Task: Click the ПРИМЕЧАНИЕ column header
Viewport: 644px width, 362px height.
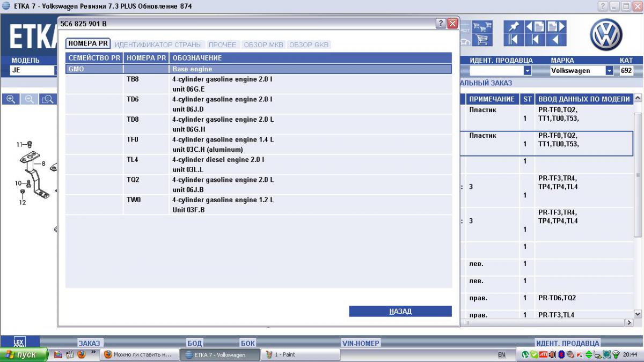Action: tap(492, 99)
